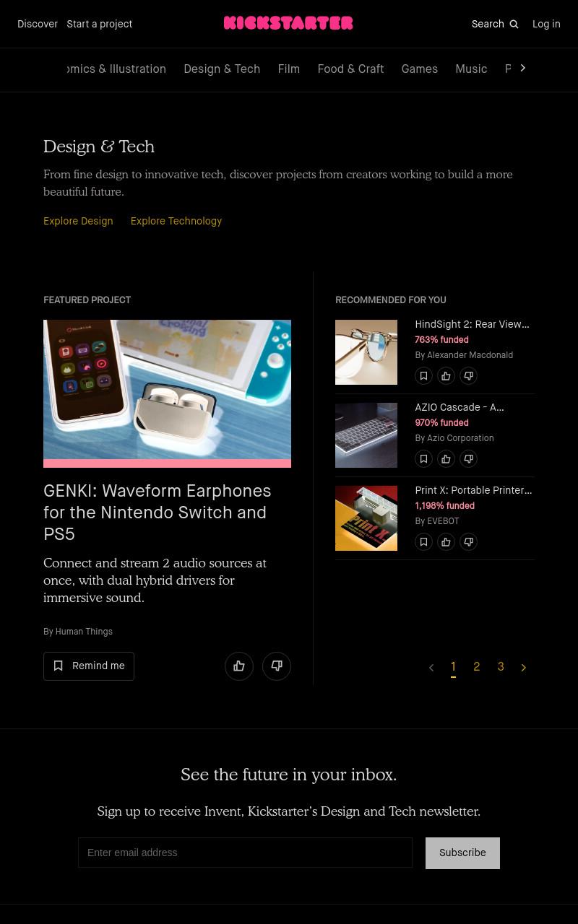Expand category list with right chevron

(523, 68)
